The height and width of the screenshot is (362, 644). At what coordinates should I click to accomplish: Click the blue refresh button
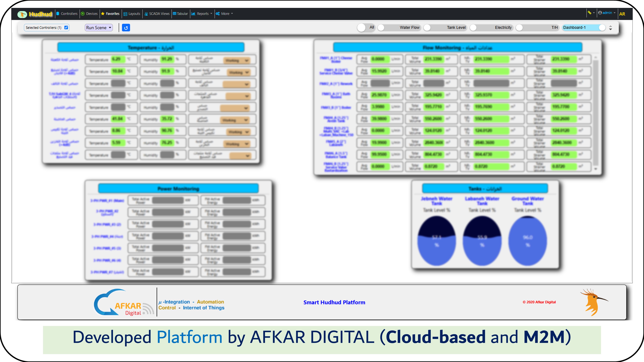tap(126, 28)
